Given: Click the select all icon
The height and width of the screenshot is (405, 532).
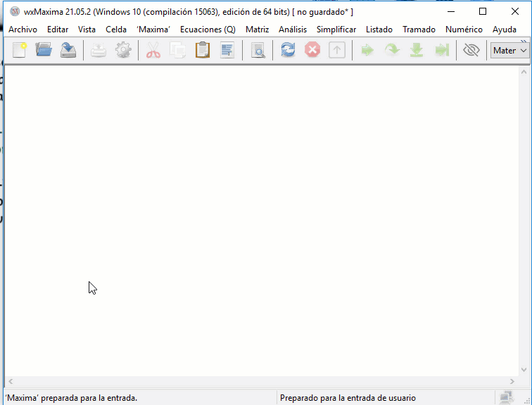Looking at the screenshot, I should (227, 50).
